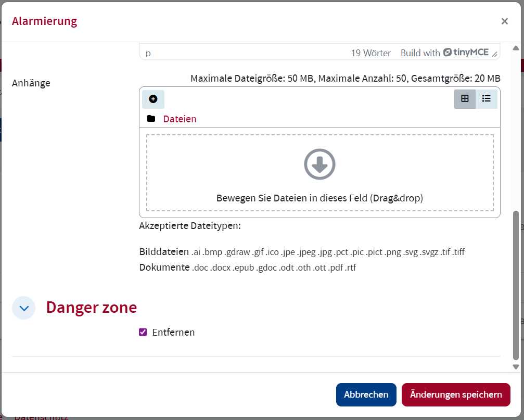
Task: Click the download arrow in drop zone
Action: pos(319,164)
